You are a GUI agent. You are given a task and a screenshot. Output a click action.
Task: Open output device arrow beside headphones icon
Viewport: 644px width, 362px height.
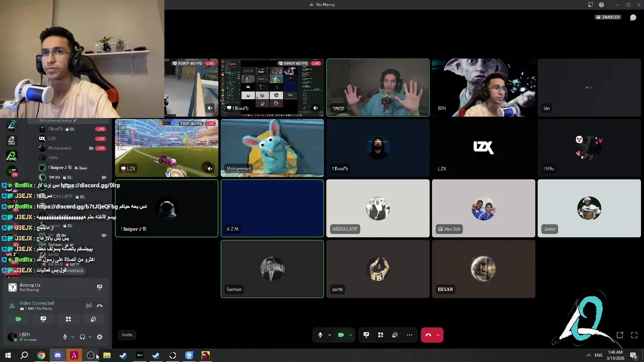click(x=90, y=337)
